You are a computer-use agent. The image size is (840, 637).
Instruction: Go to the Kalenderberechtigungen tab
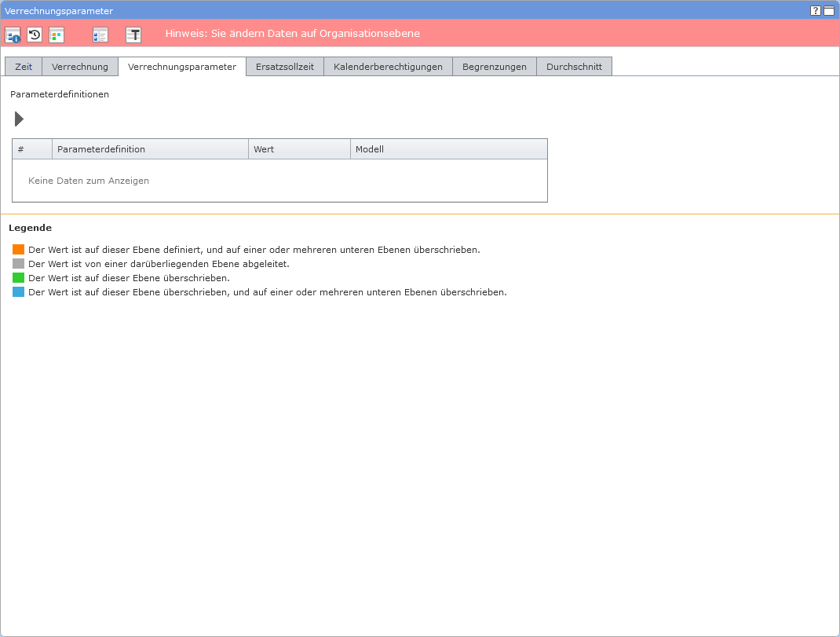pyautogui.click(x=388, y=67)
